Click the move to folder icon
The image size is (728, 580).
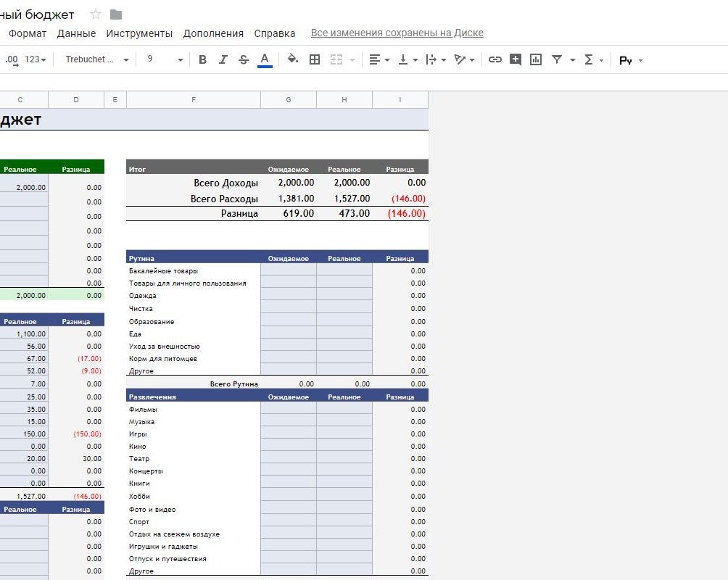(x=116, y=14)
